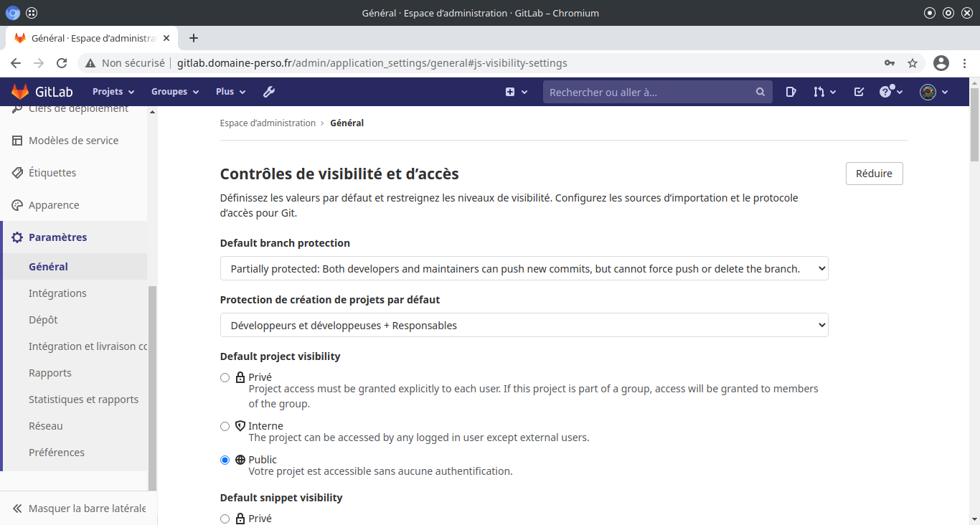Click the GitLab fox logo

(x=20, y=92)
